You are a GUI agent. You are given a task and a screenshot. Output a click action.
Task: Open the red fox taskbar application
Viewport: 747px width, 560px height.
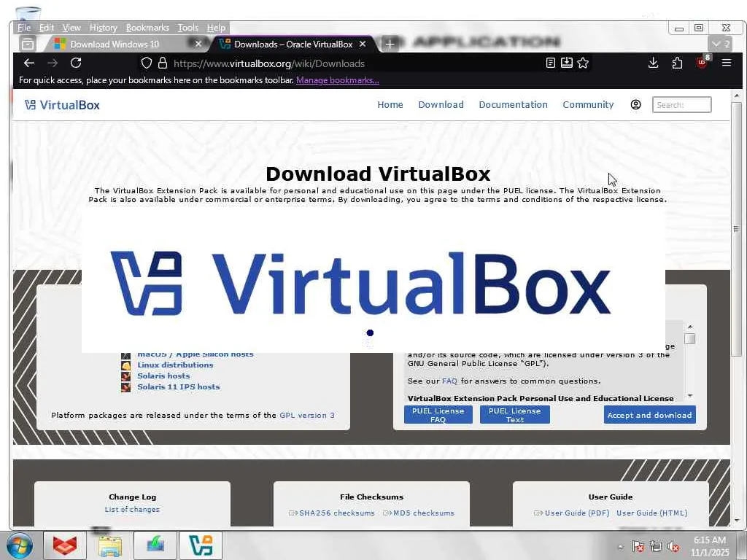[65, 545]
